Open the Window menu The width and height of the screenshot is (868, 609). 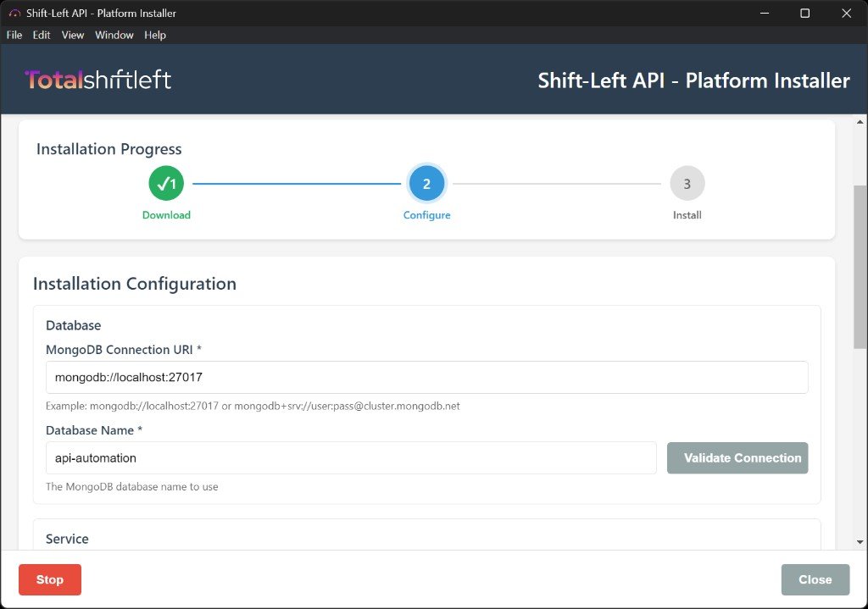tap(114, 35)
